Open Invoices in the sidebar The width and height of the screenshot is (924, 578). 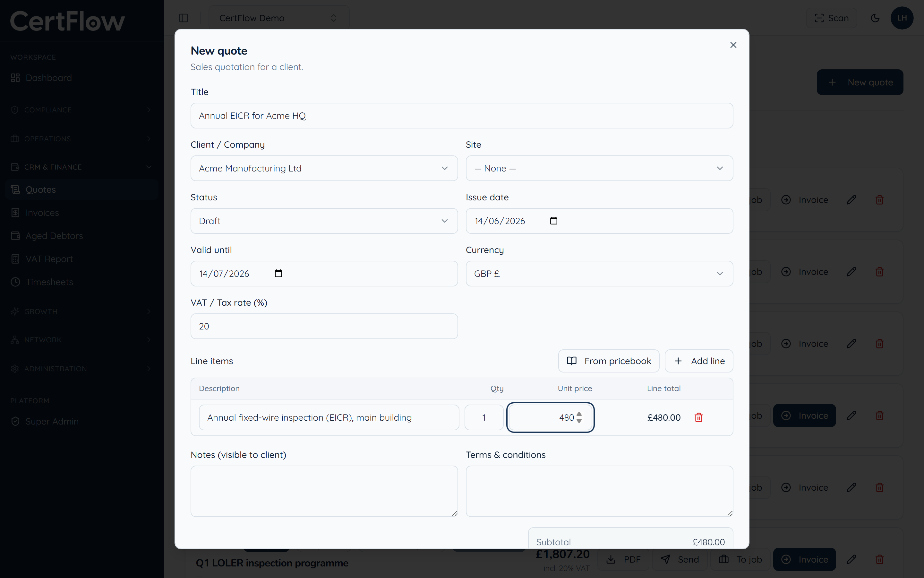tap(82, 213)
